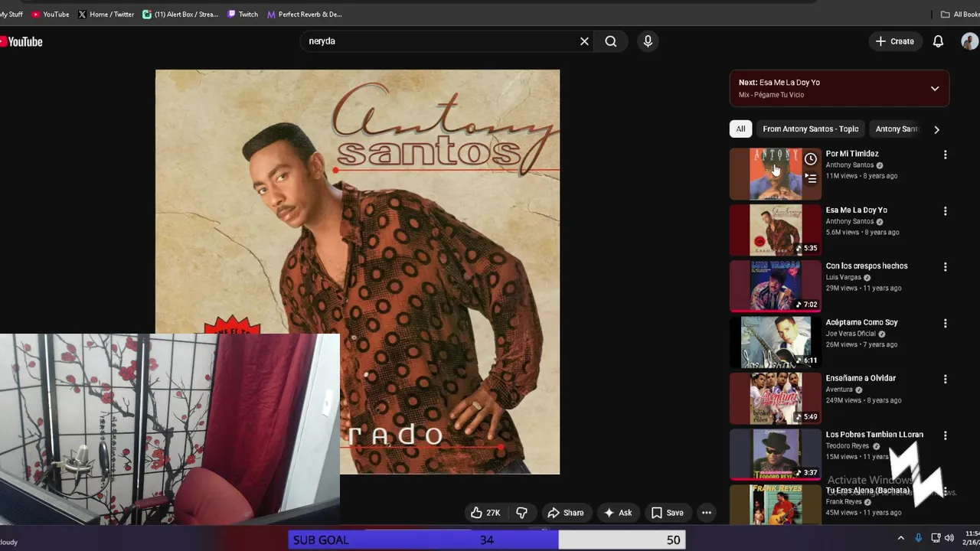Select From Antony Santos - Topic chip
Screen dimensions: 980x551
tap(811, 129)
